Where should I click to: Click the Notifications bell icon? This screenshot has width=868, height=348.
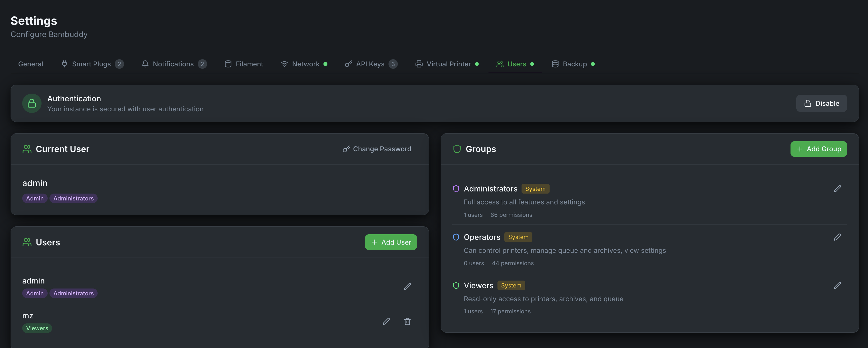coord(145,64)
